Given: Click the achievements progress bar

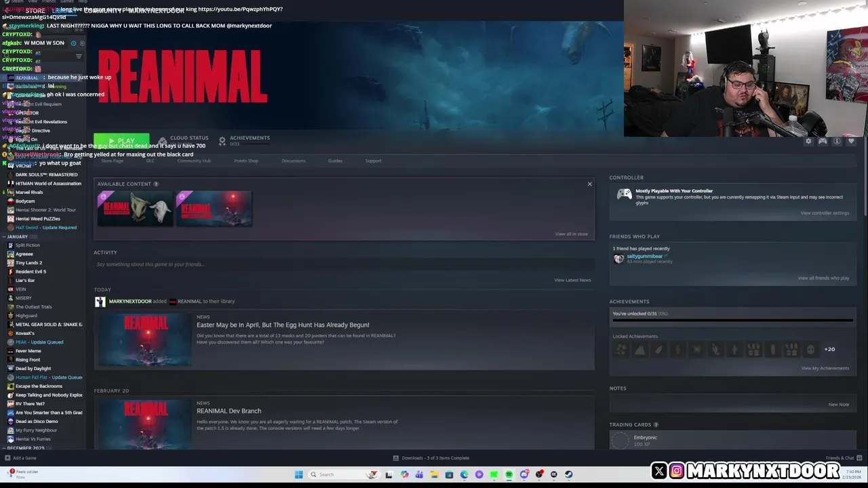Looking at the screenshot, I should pyautogui.click(x=732, y=321).
